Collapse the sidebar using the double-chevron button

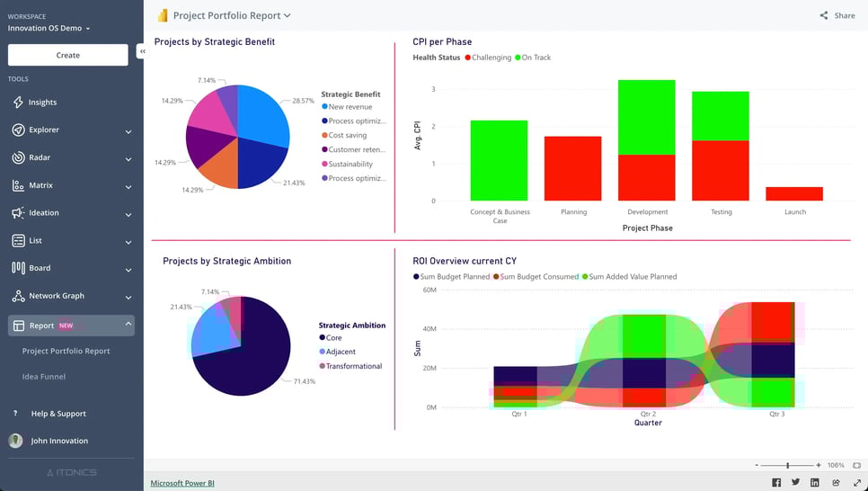(142, 52)
